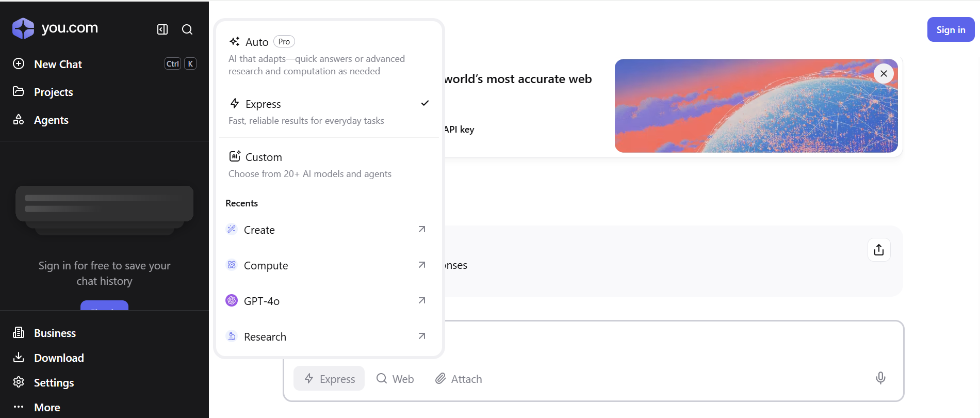Select the Create agent from Recents
The image size is (980, 418).
click(x=259, y=230)
